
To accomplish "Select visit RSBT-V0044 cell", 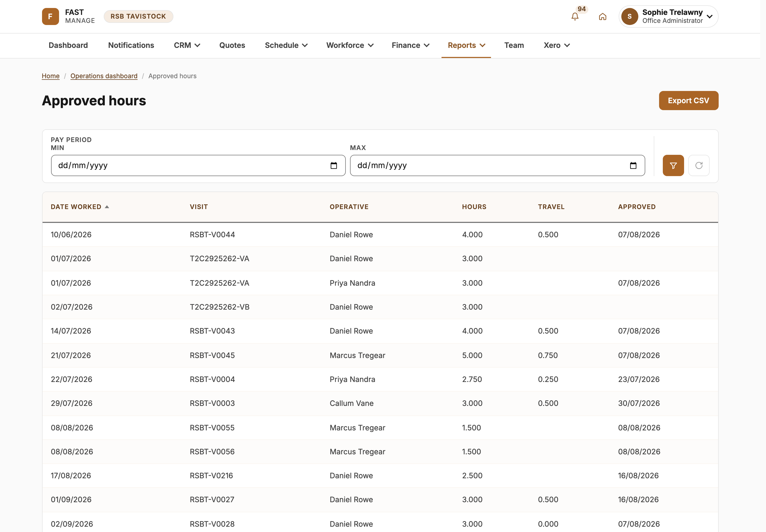I will pyautogui.click(x=212, y=235).
